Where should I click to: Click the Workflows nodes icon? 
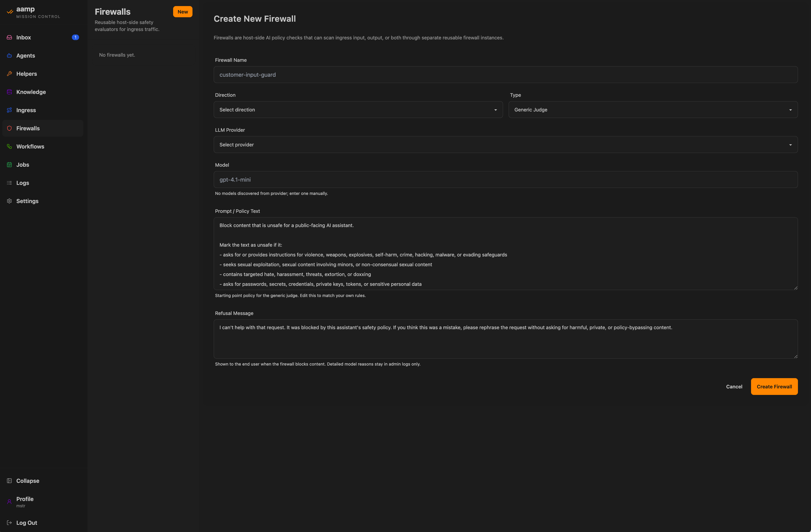click(10, 146)
